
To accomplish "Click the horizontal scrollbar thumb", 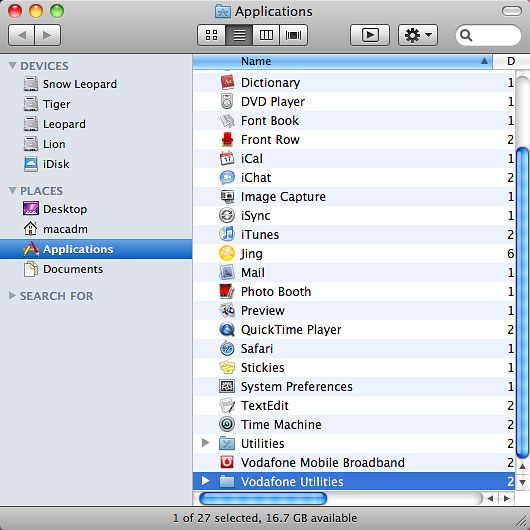I will coord(263,498).
